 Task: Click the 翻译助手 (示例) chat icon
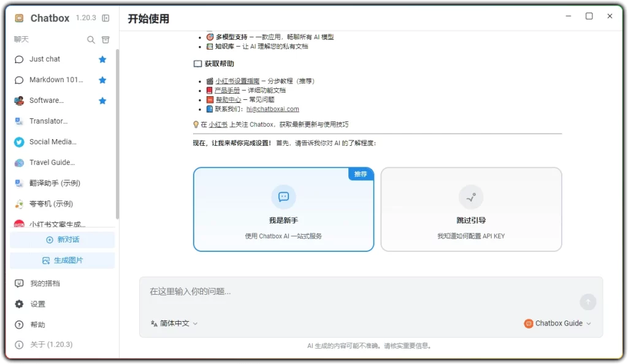[19, 183]
